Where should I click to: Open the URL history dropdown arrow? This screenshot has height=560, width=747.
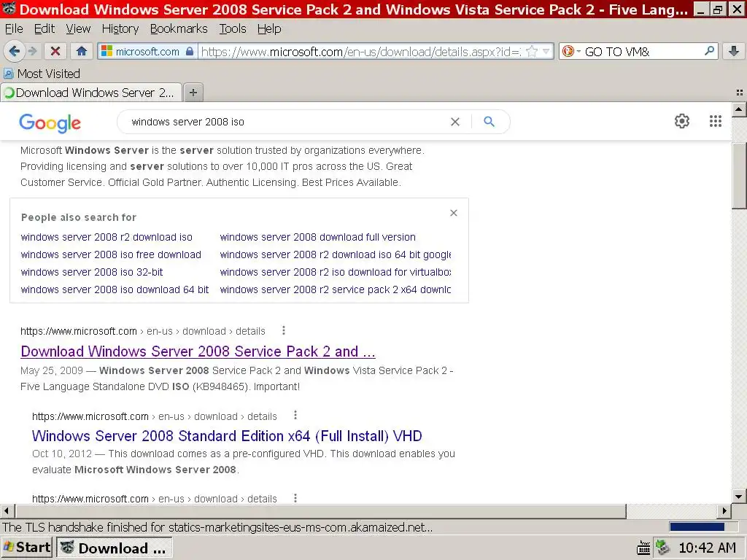546,52
